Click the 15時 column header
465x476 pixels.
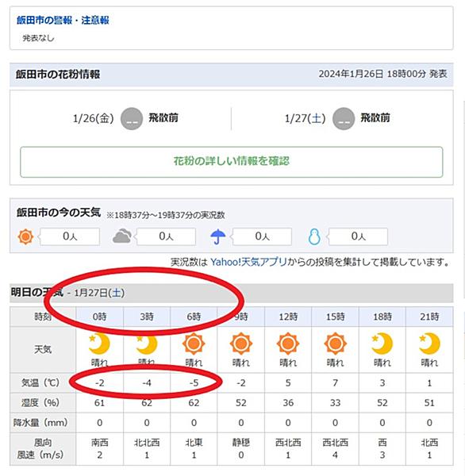tap(335, 317)
